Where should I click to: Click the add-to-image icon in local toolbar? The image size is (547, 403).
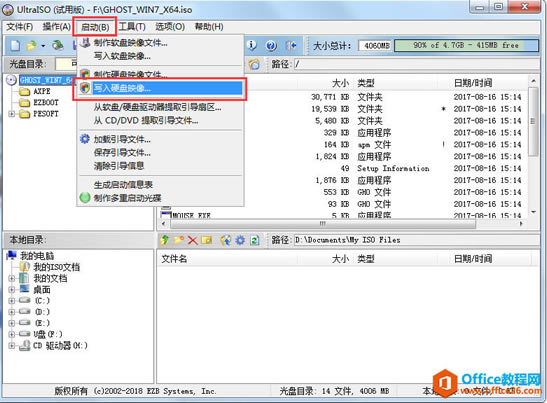click(226, 240)
